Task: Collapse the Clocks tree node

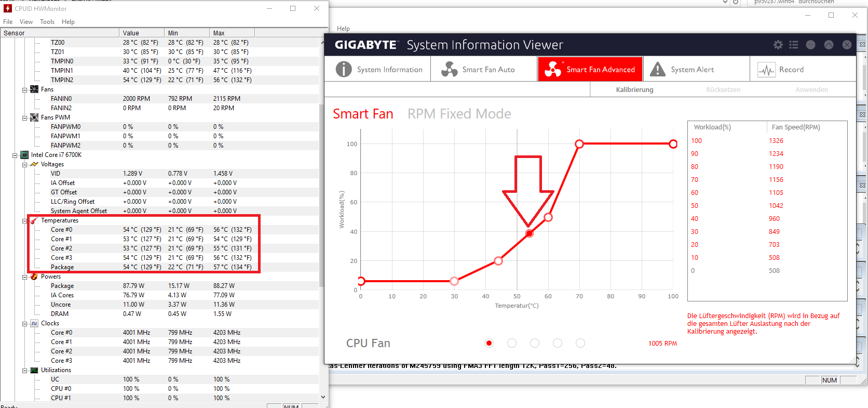Action: coord(24,324)
